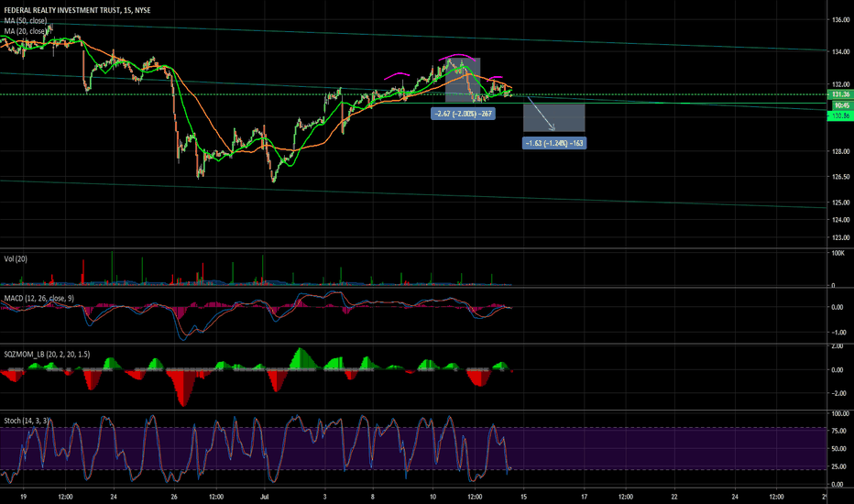Select the gray projection box with the arrow
854x504 pixels.
[x=553, y=117]
